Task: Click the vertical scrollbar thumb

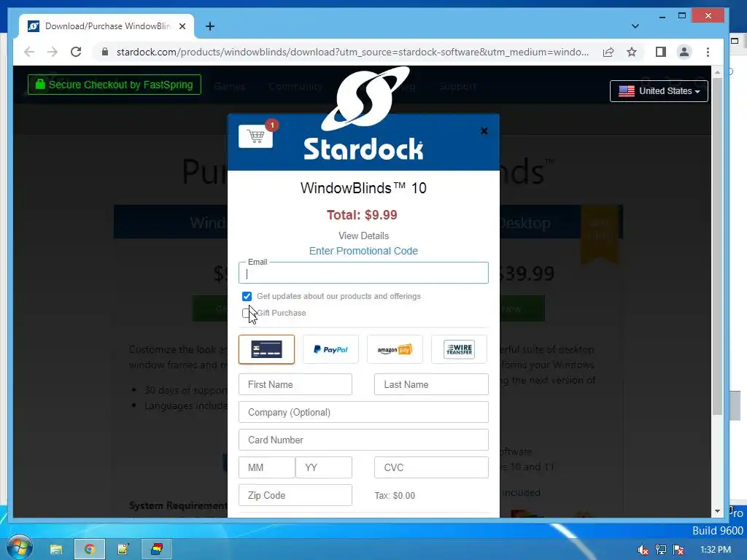Action: point(718,246)
